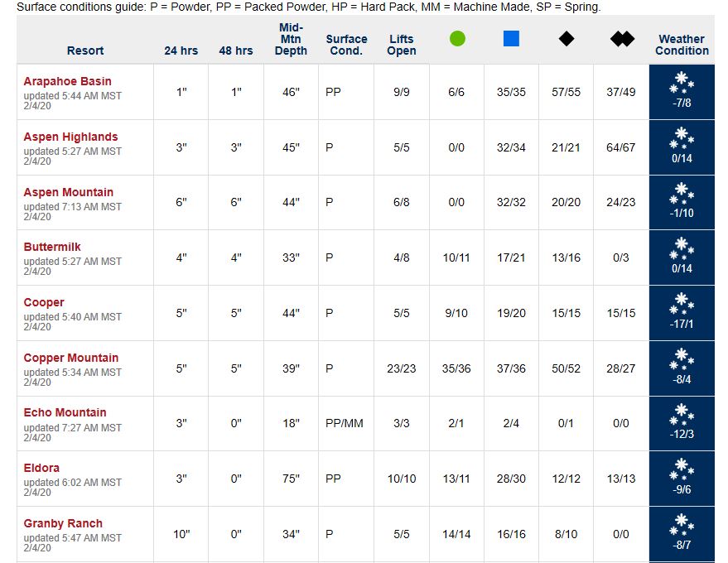Click Arapahoe Basin snow weather icon

point(682,81)
